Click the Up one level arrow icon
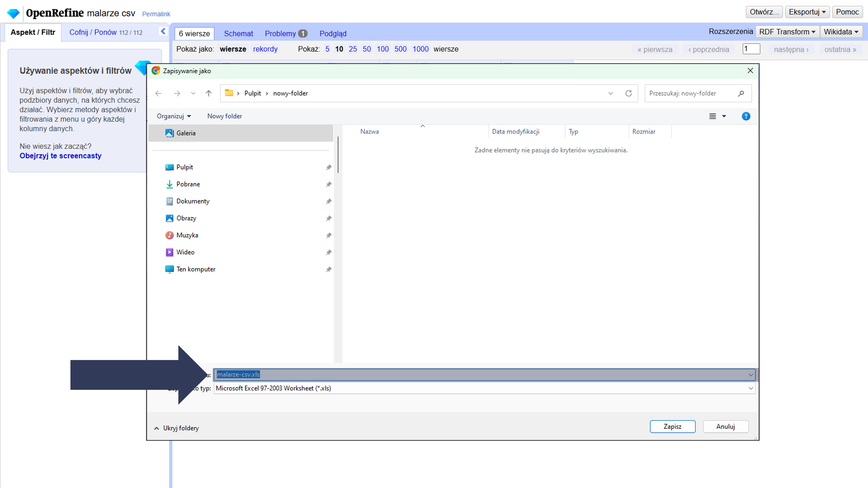 [x=209, y=93]
